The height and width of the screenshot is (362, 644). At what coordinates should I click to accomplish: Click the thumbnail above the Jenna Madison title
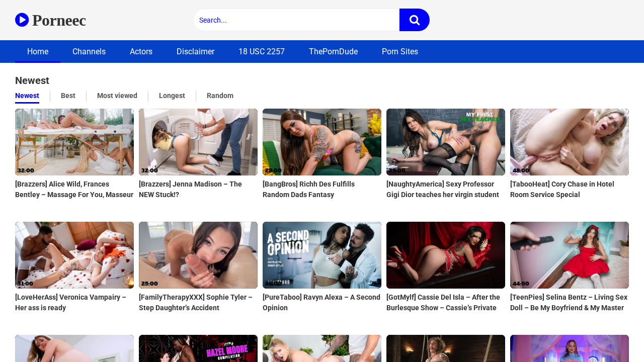[198, 142]
